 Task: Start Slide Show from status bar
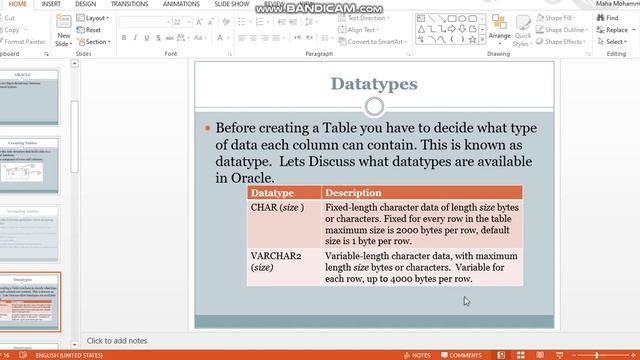(560, 355)
